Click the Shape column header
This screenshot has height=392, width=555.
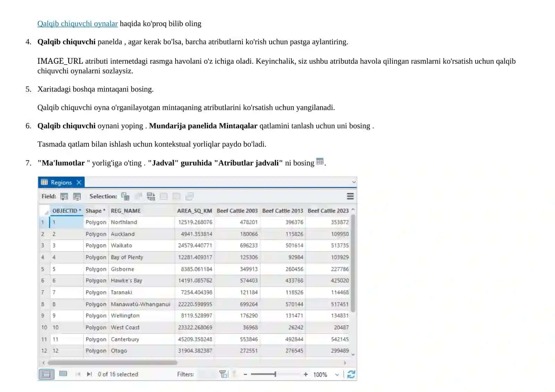click(95, 211)
